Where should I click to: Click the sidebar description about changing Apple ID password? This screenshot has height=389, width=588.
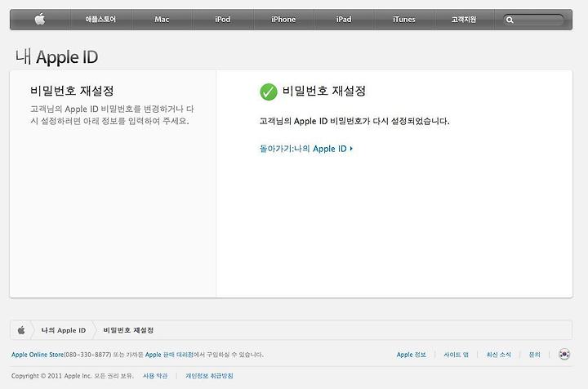point(112,114)
